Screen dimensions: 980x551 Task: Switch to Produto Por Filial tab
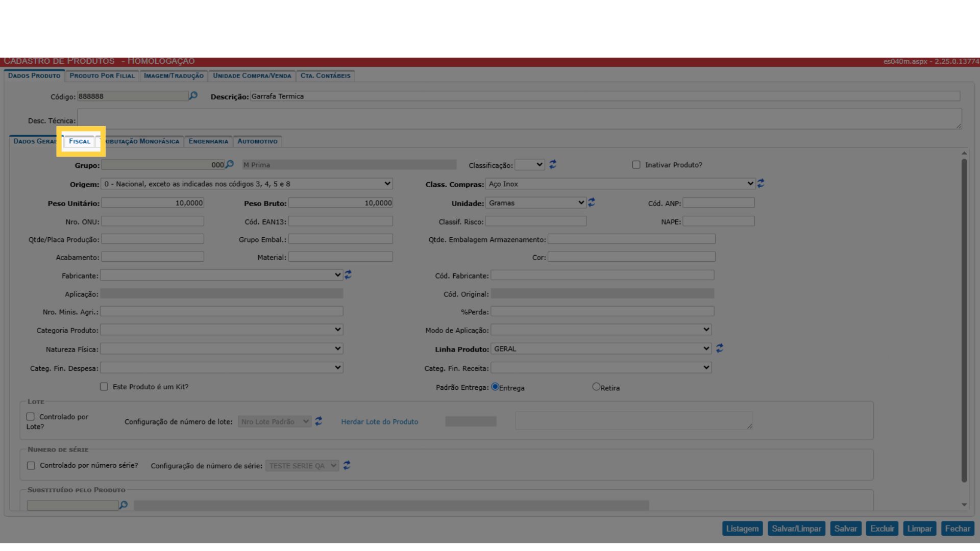pos(102,76)
